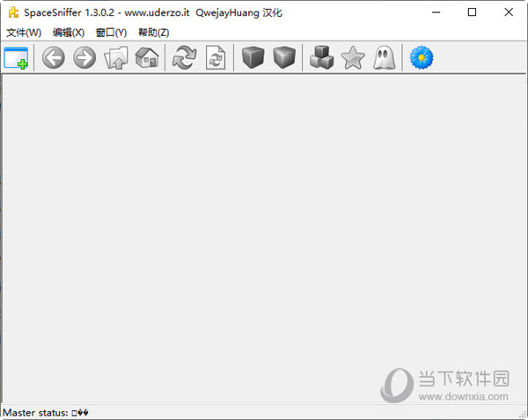The width and height of the screenshot is (528, 420).
Task: Open the 帮助(Z) help menu
Action: click(x=153, y=33)
